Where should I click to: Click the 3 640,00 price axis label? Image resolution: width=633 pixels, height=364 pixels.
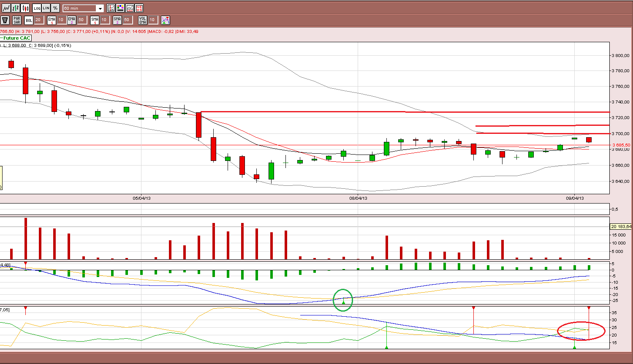(620, 181)
